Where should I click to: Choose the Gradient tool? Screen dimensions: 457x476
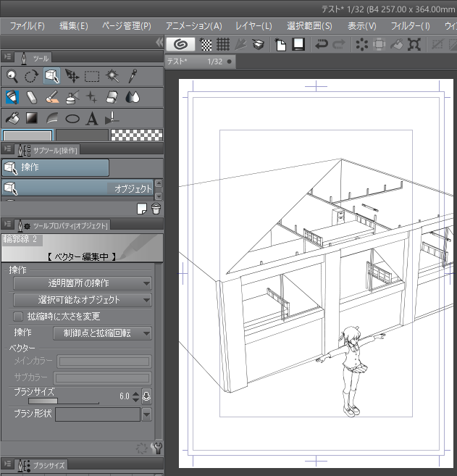32,118
